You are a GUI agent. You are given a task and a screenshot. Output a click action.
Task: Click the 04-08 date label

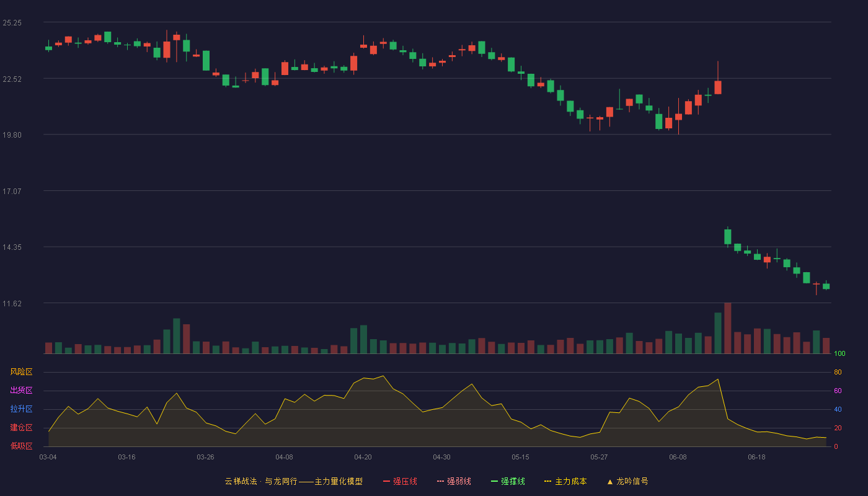click(284, 457)
